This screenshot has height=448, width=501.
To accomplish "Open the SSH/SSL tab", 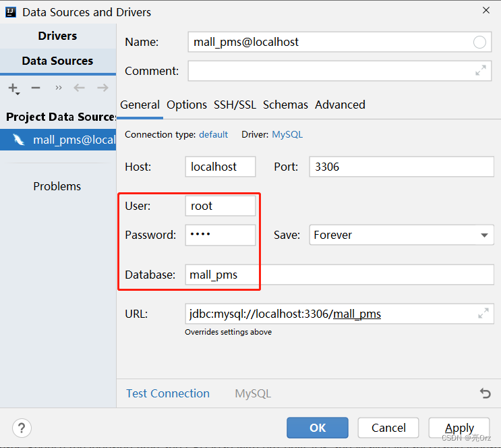I will tap(235, 105).
